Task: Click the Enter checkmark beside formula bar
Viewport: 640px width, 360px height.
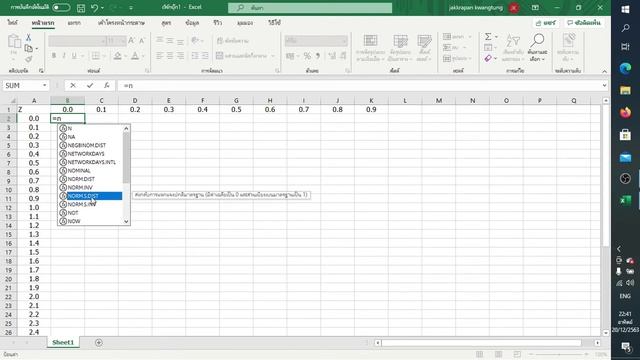Action: tap(90, 85)
